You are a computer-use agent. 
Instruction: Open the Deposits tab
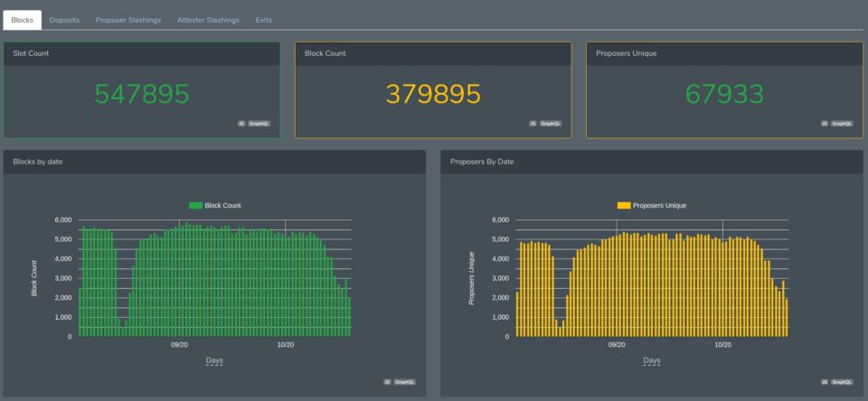click(64, 20)
